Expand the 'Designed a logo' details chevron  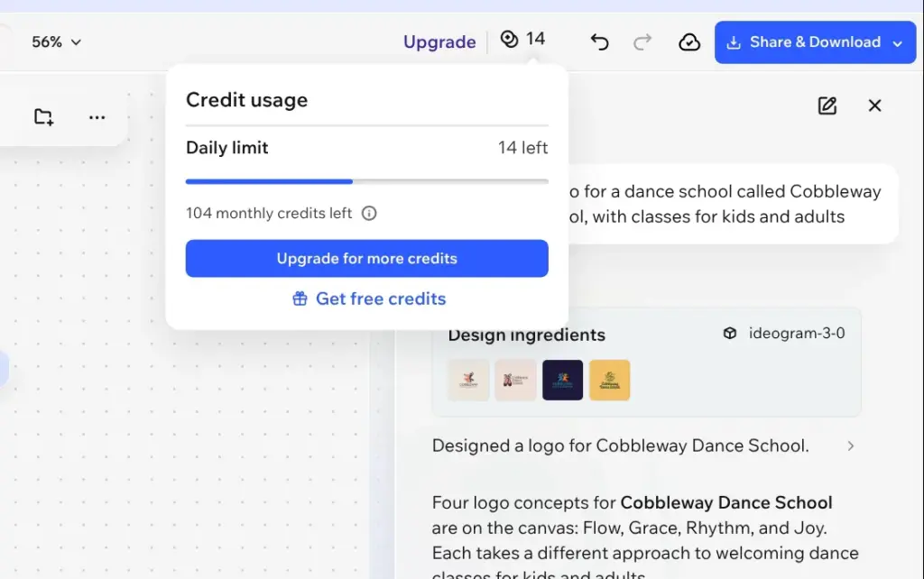click(850, 446)
